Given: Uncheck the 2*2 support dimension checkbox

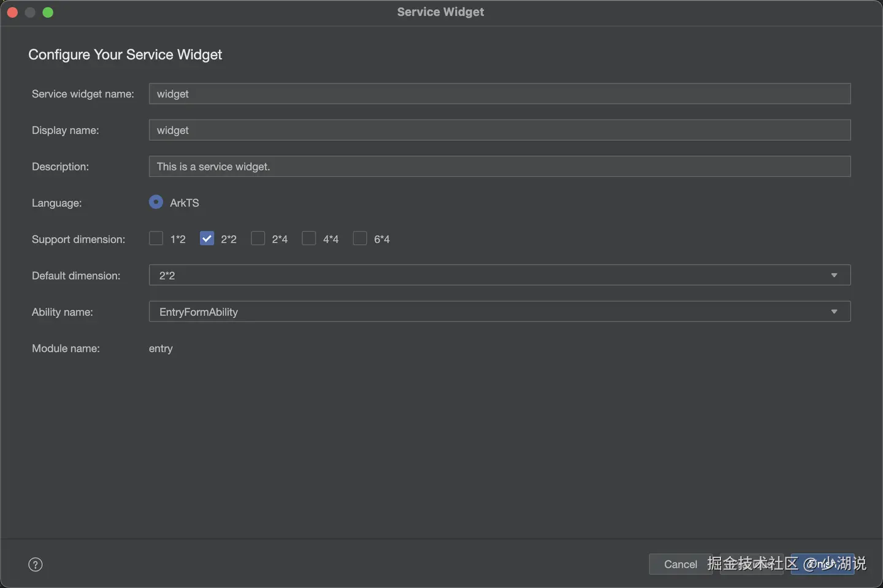Looking at the screenshot, I should click(207, 239).
